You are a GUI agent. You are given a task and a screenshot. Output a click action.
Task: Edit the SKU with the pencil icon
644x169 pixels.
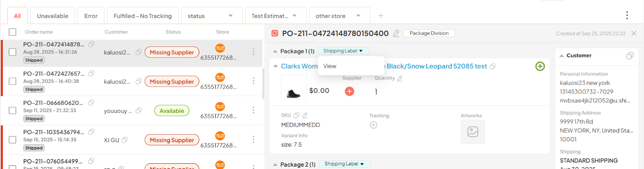305,115
